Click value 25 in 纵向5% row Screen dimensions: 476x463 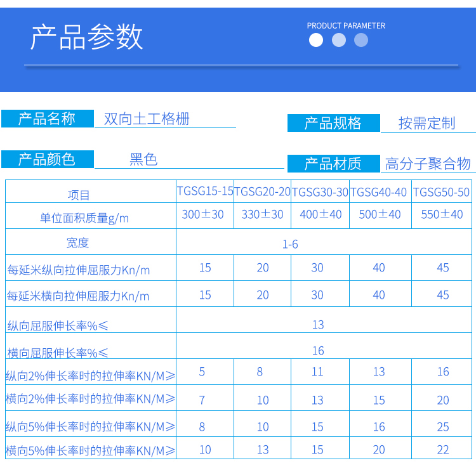click(x=443, y=427)
